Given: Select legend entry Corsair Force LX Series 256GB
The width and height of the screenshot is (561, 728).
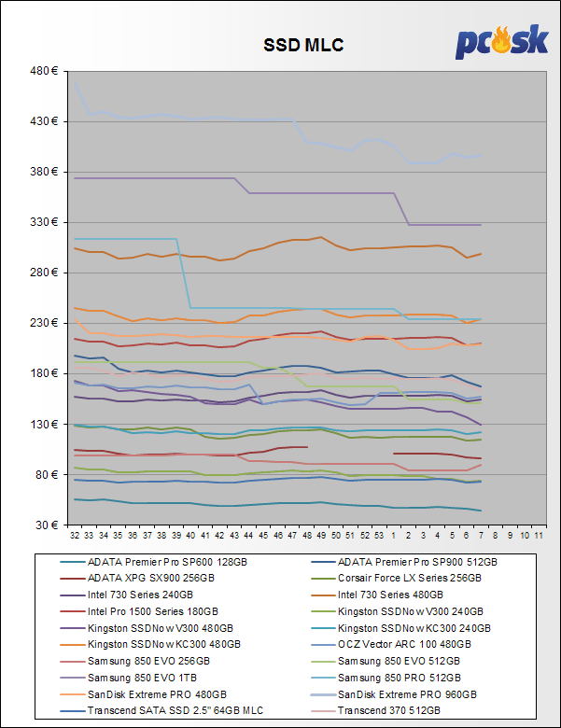Looking at the screenshot, I should coord(396,578).
